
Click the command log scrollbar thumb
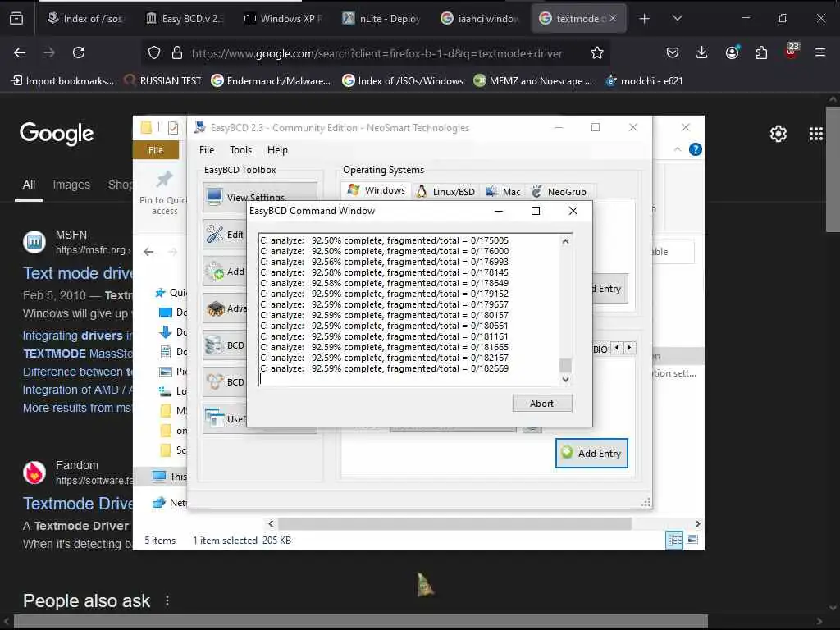coord(565,365)
